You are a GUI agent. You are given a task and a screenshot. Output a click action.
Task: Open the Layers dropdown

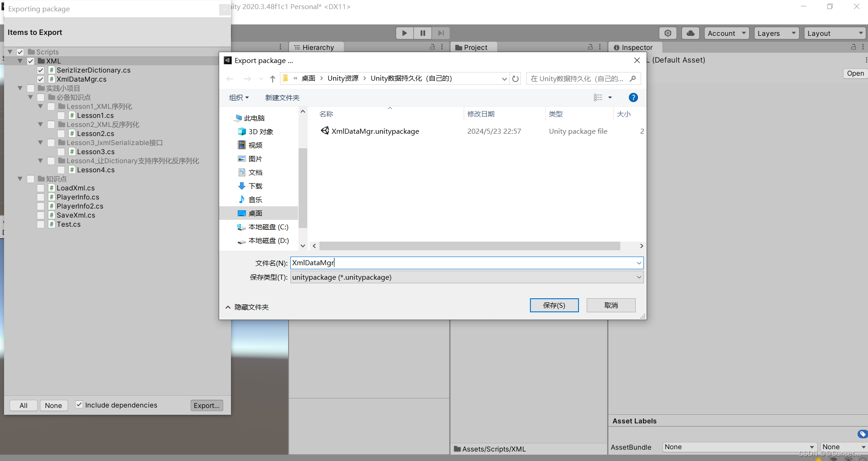(x=776, y=33)
